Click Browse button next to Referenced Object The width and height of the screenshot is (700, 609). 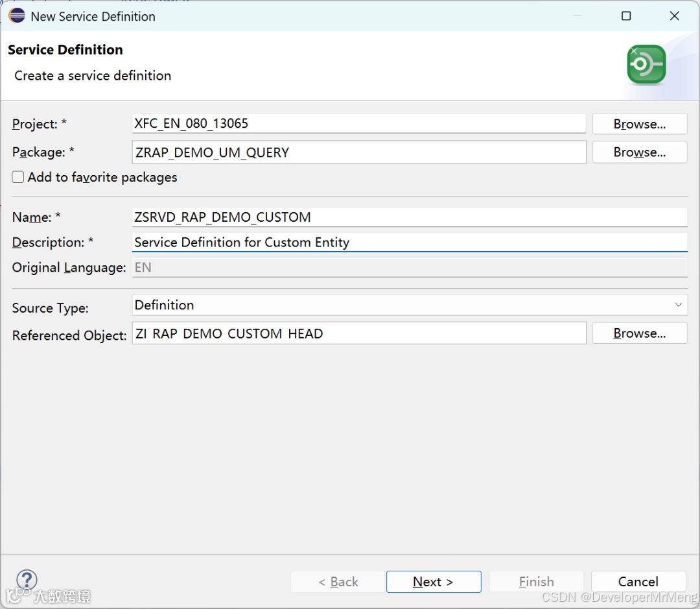(639, 333)
